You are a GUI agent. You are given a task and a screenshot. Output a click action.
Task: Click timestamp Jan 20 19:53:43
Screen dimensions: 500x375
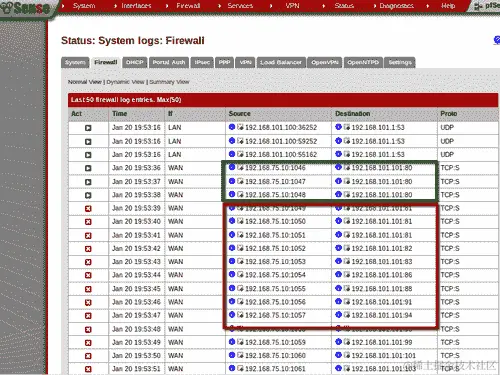point(136,262)
